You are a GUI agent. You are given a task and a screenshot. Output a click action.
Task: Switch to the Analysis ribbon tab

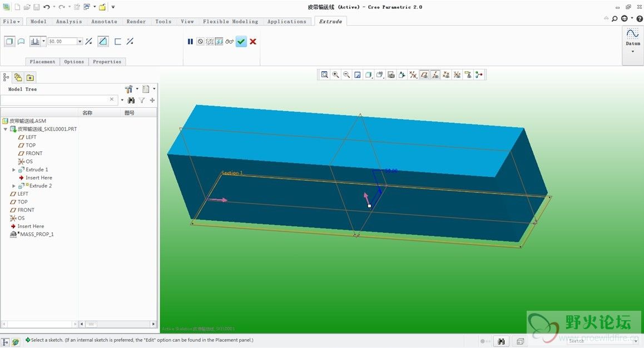(69, 21)
